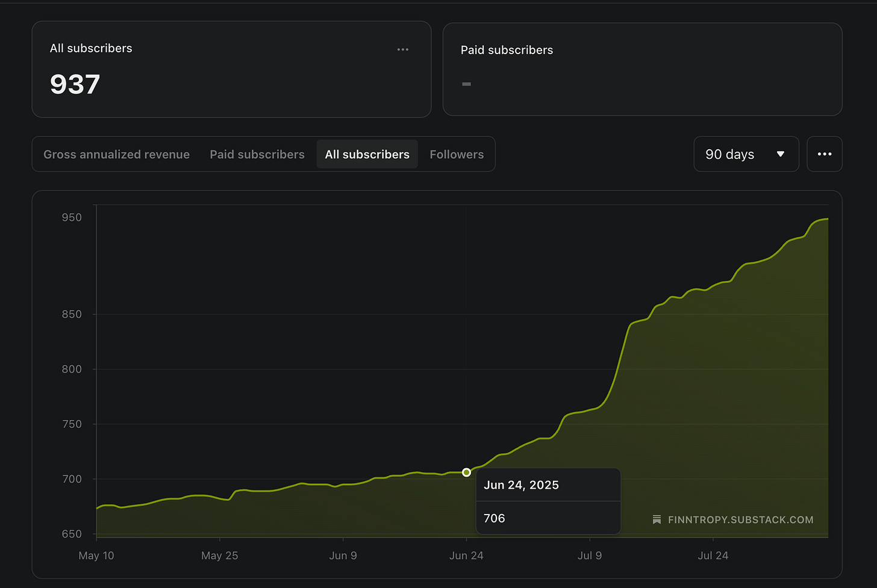
Task: Click the May 10 x-axis label
Action: point(96,556)
